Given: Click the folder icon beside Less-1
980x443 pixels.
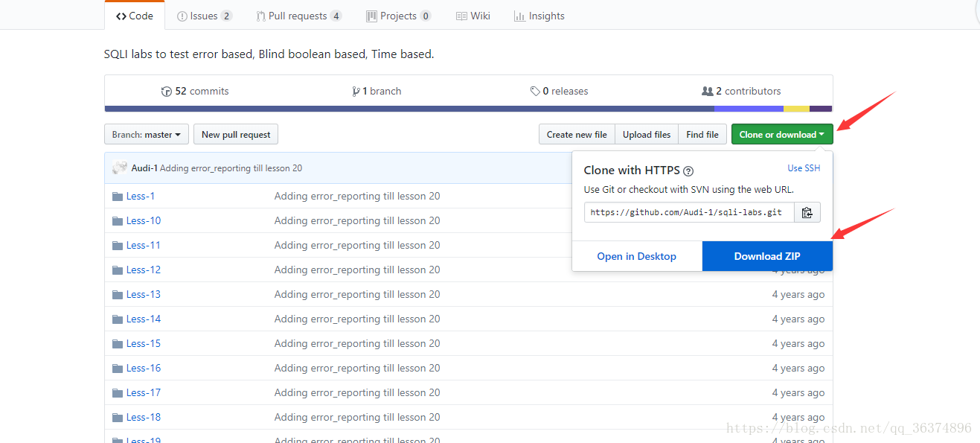Looking at the screenshot, I should pos(118,197).
